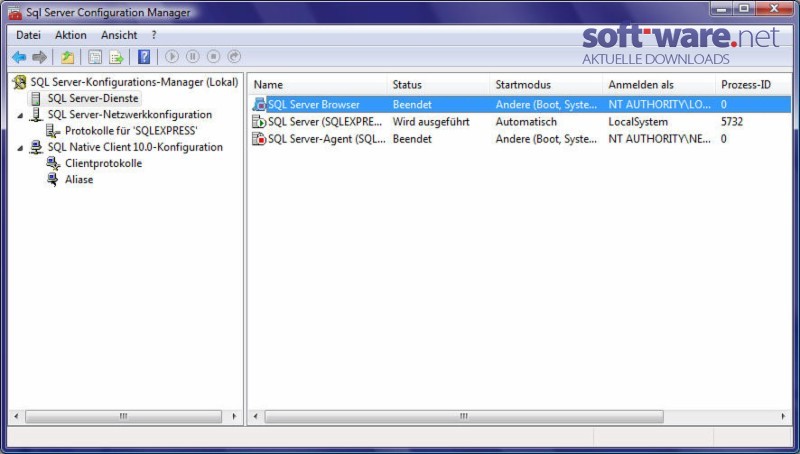This screenshot has width=800, height=454.
Task: Click the SQL Server-Agent row icon
Action: click(259, 139)
